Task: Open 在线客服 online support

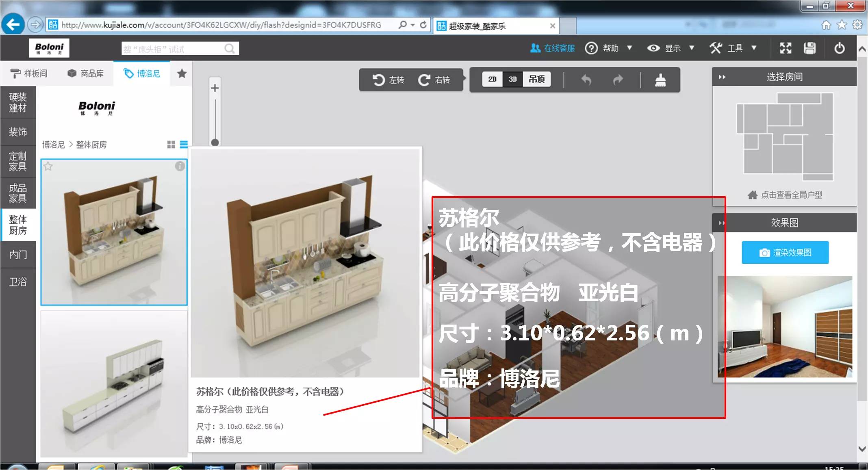Action: pyautogui.click(x=552, y=48)
